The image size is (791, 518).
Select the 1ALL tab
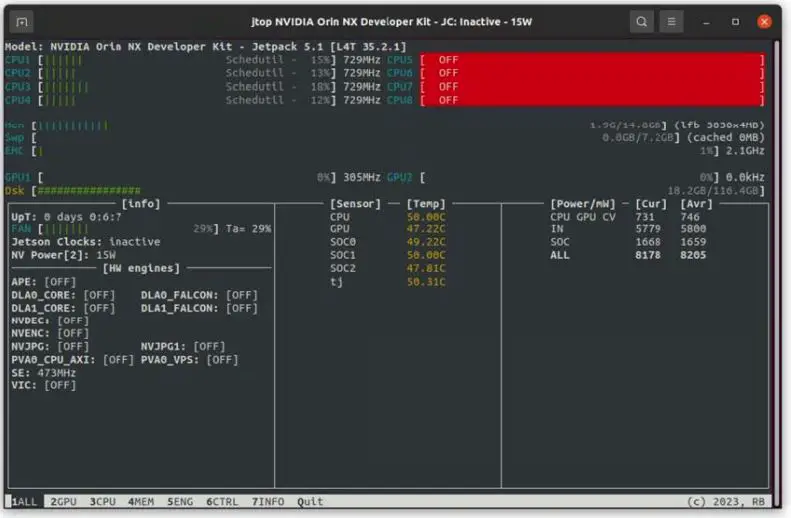point(25,501)
